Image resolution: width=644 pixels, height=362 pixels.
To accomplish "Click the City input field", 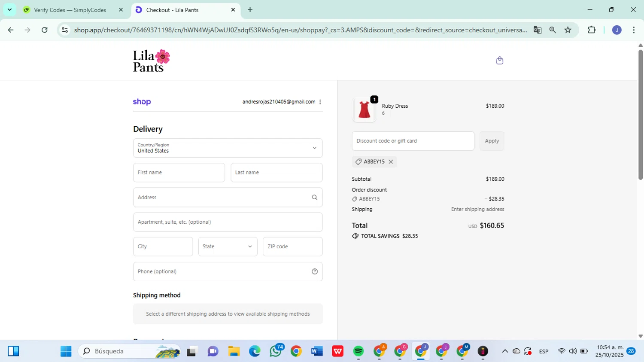I will tap(163, 246).
